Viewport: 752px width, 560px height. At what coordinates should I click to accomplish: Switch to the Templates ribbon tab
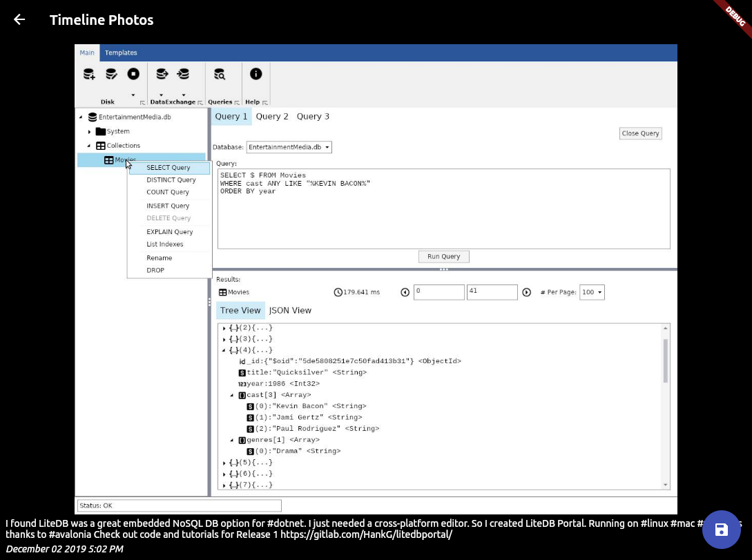tap(121, 52)
